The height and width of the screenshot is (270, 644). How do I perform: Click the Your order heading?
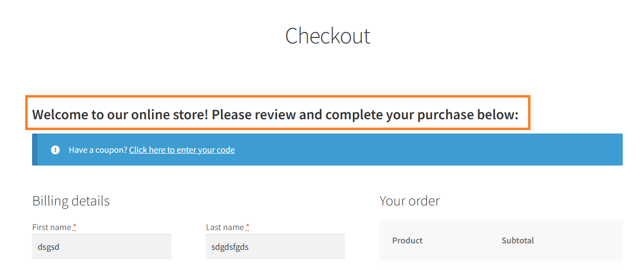click(410, 201)
